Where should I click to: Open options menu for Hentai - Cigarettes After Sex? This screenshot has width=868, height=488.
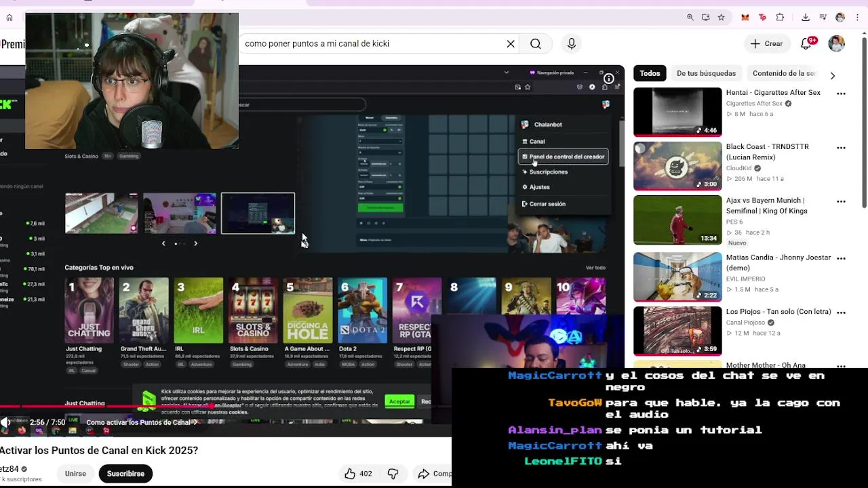841,94
